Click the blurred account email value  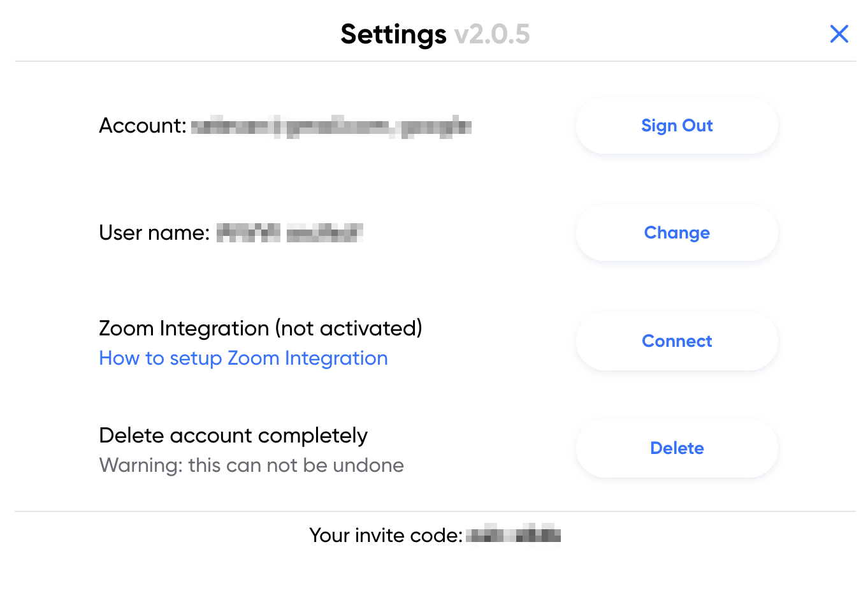pos(331,126)
